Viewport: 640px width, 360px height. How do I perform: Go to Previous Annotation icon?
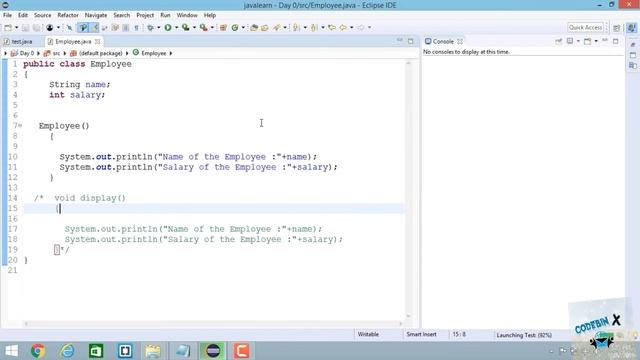(x=313, y=27)
